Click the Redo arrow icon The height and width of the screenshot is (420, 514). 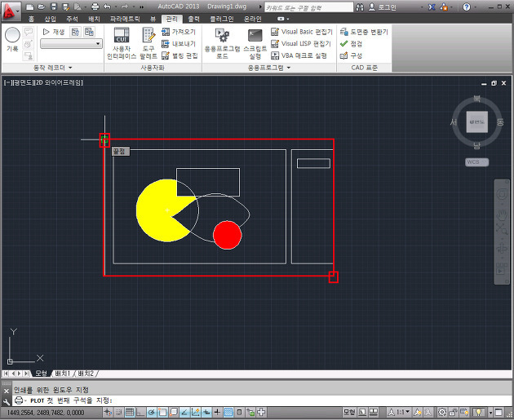[x=125, y=7]
